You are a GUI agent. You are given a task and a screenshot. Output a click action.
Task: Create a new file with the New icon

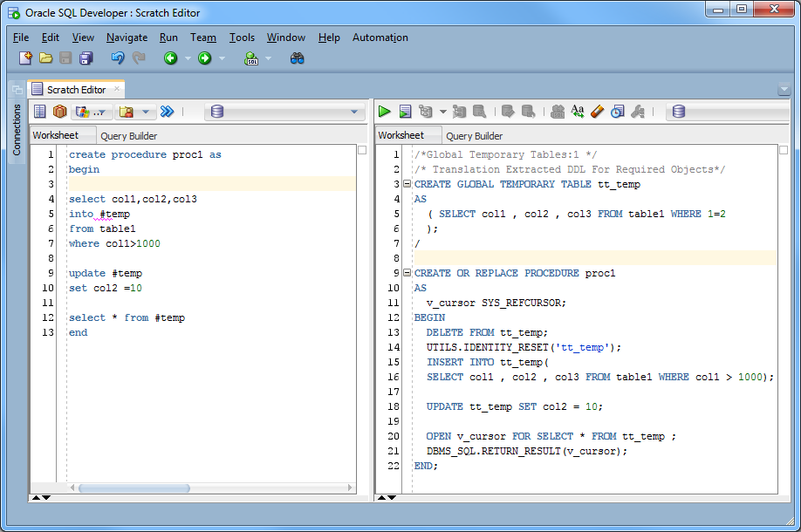pyautogui.click(x=24, y=58)
